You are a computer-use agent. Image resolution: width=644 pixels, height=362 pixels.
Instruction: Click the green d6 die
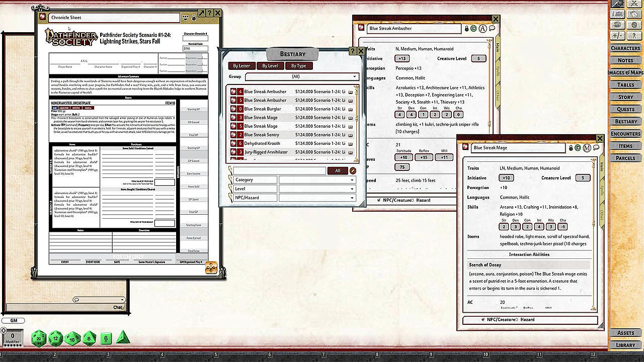click(106, 338)
